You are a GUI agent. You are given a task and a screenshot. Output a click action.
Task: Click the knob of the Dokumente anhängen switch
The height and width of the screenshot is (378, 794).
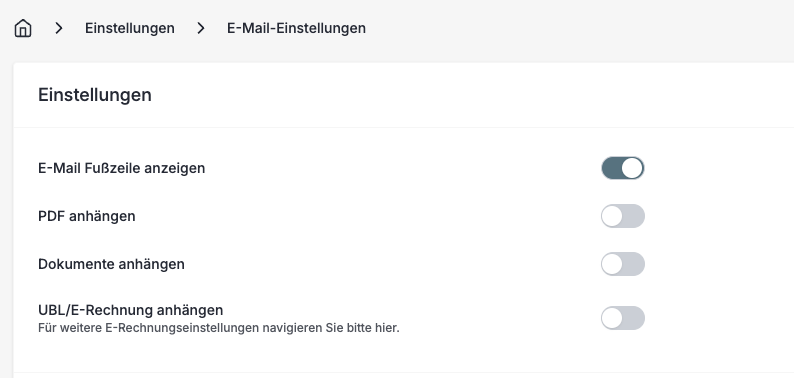click(612, 264)
